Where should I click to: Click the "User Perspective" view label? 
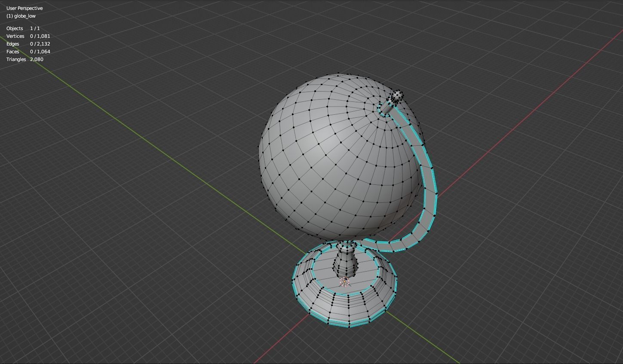click(25, 8)
